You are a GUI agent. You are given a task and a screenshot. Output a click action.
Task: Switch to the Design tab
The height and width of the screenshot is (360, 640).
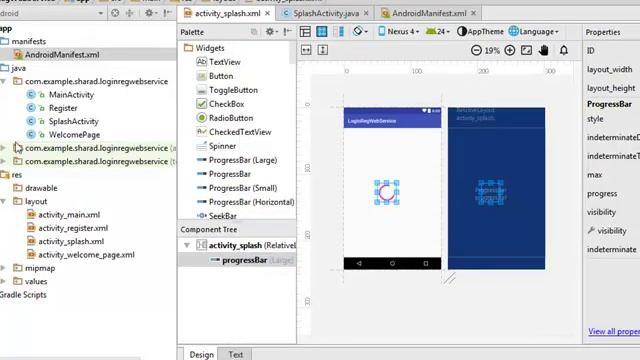(x=202, y=354)
